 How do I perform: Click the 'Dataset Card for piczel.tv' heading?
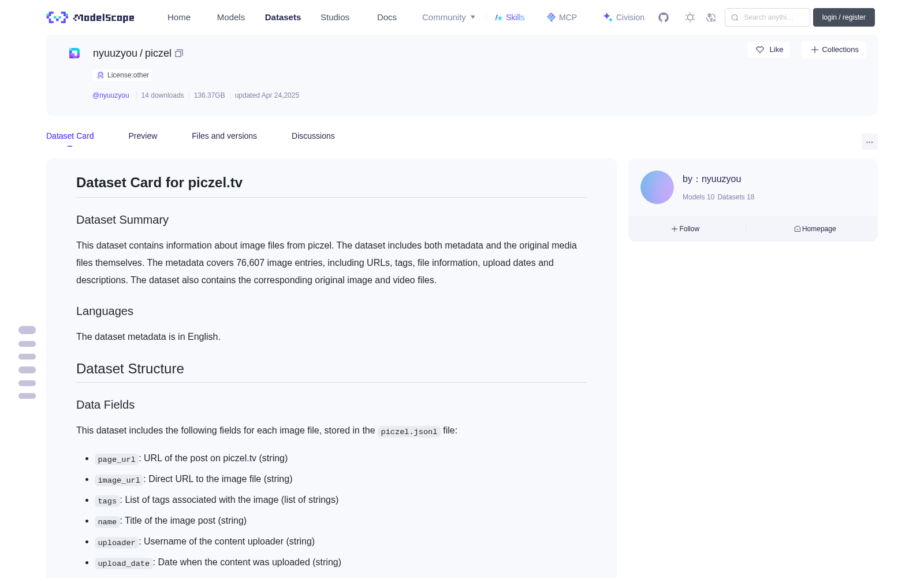pyautogui.click(x=159, y=183)
